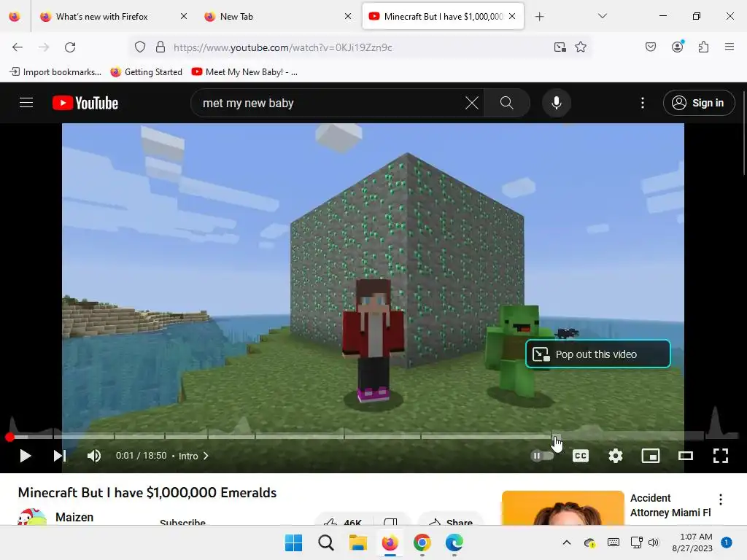Open tracking protection shield icon

139,47
